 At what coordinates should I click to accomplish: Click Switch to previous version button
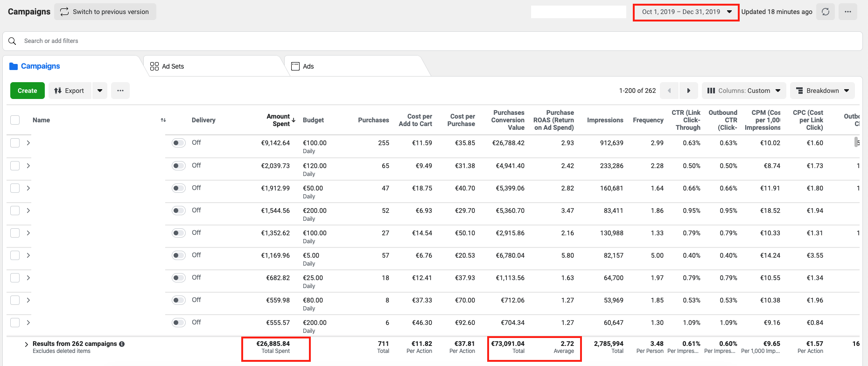105,12
